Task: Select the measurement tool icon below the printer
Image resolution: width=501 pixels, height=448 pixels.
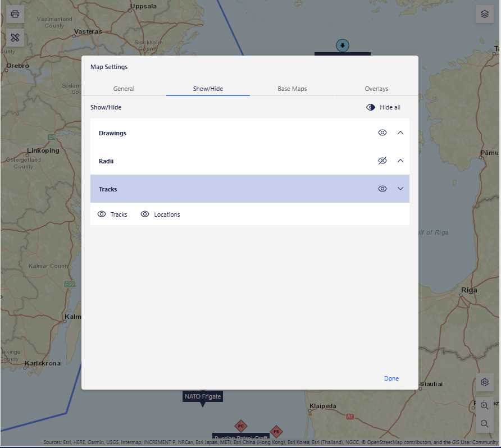Action: (x=15, y=38)
